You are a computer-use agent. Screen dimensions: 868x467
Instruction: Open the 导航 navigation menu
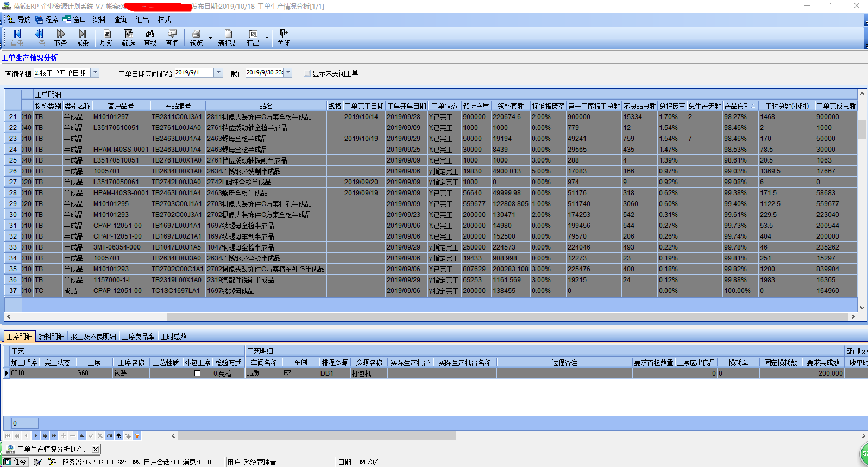coord(19,20)
